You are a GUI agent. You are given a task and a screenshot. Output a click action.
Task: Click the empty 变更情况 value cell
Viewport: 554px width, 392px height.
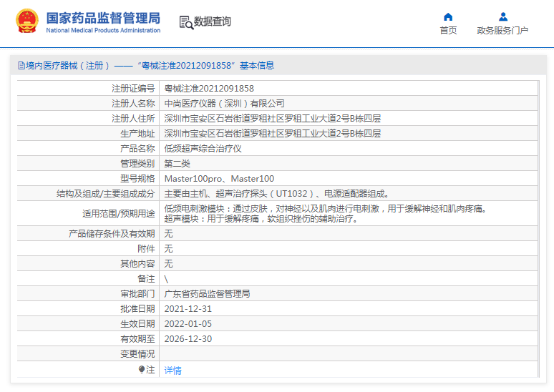pos(349,354)
